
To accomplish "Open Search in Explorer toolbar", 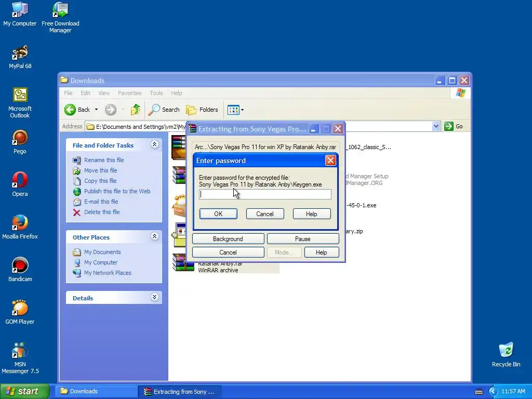I will [165, 110].
